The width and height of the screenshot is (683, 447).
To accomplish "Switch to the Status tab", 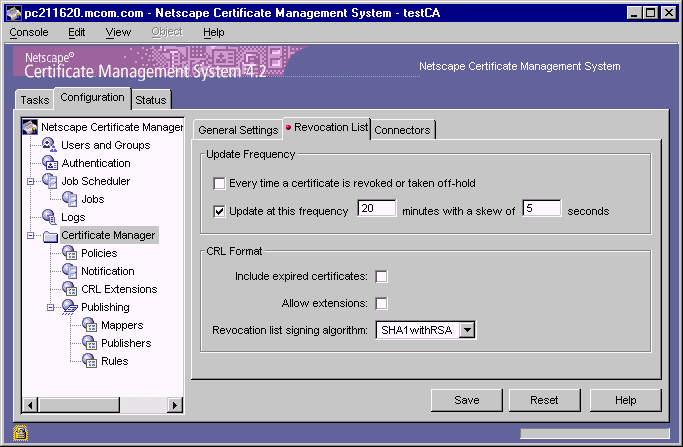I will click(x=151, y=100).
